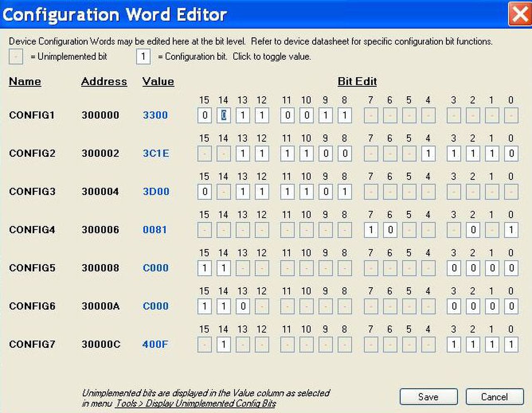The height and width of the screenshot is (413, 532).
Task: Toggle CONFIG6 bit 2
Action: click(x=473, y=306)
